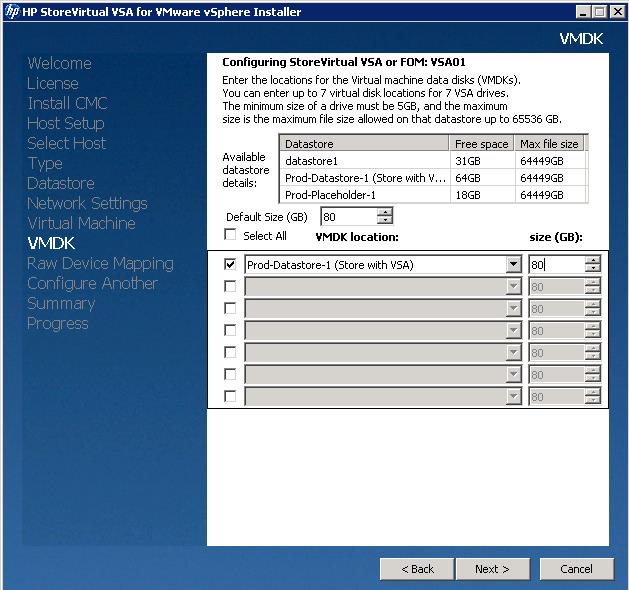
Task: Go to the Welcome step
Action: [x=59, y=63]
